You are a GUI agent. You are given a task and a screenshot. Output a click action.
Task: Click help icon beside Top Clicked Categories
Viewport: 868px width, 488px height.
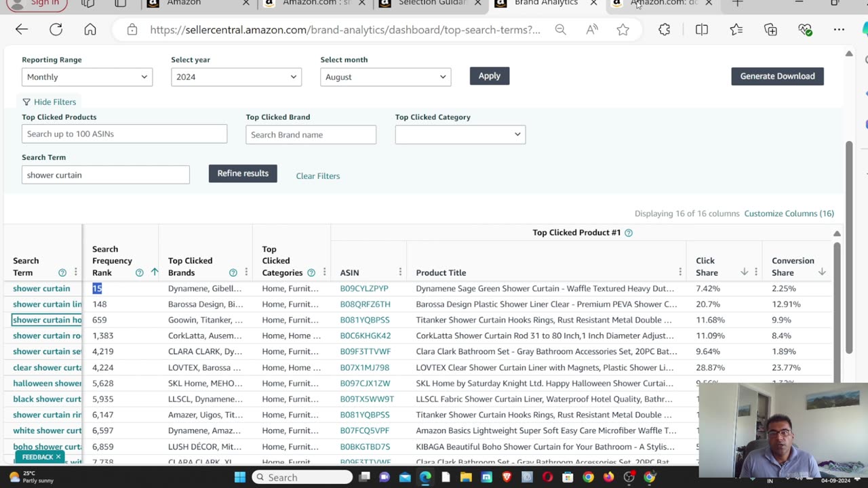click(x=311, y=272)
